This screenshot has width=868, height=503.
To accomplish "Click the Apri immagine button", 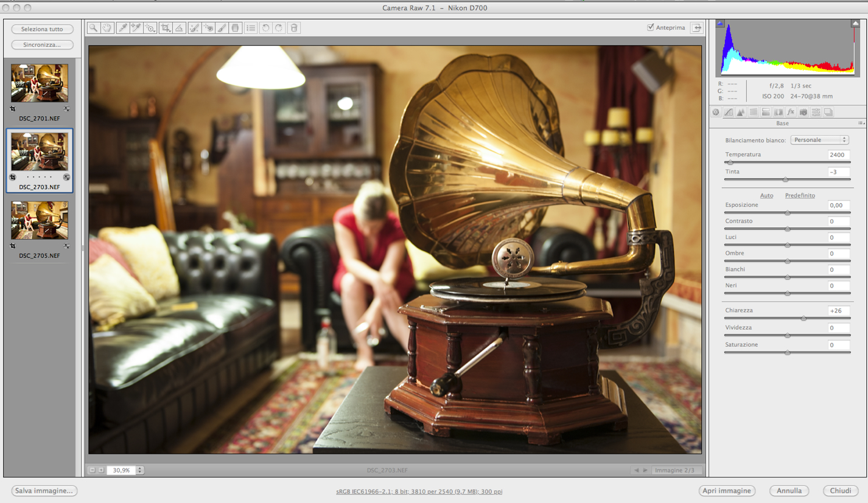I will point(727,490).
